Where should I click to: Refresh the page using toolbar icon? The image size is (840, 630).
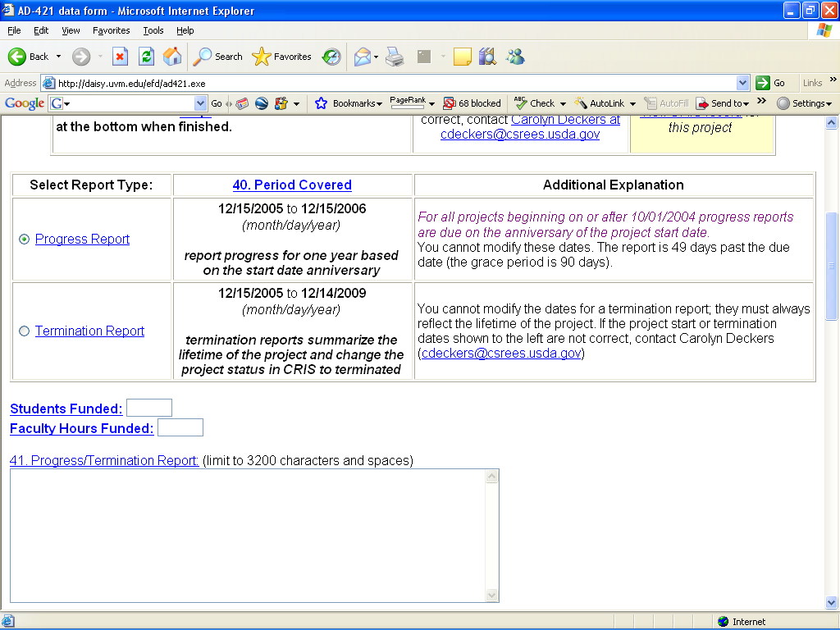pos(146,57)
